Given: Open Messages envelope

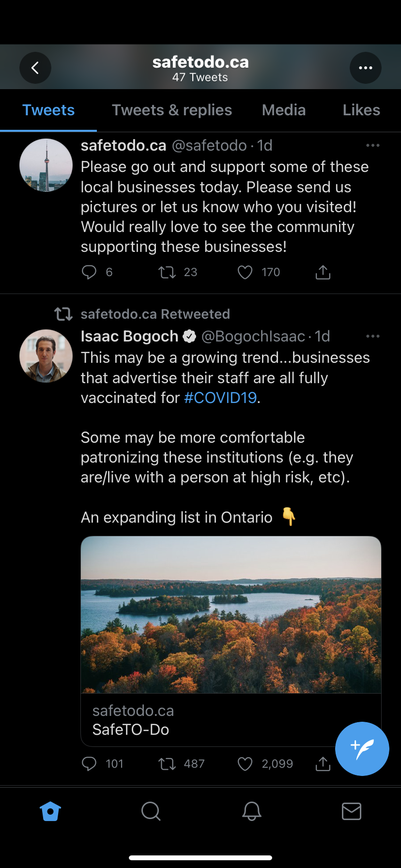Looking at the screenshot, I should click(x=351, y=811).
